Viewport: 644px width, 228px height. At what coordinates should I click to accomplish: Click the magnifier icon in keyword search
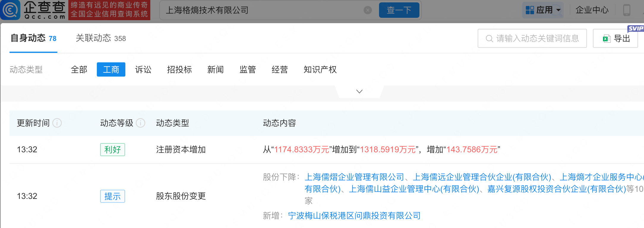(x=489, y=39)
